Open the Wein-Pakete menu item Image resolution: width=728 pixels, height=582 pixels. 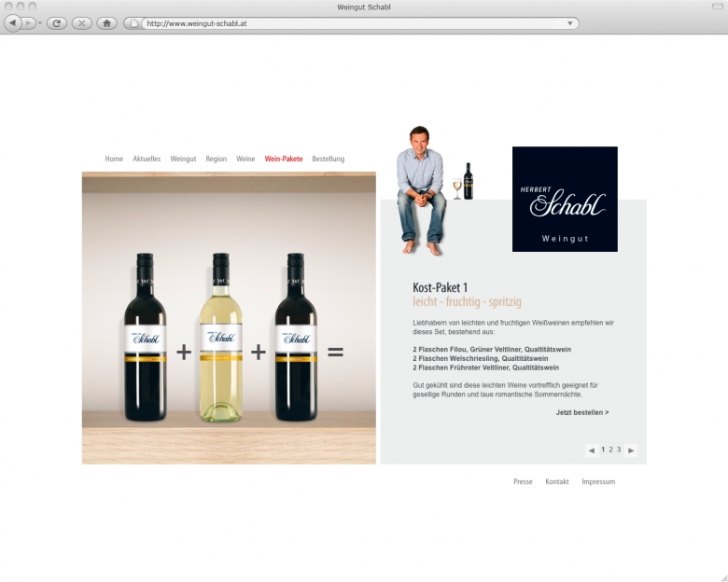point(283,159)
